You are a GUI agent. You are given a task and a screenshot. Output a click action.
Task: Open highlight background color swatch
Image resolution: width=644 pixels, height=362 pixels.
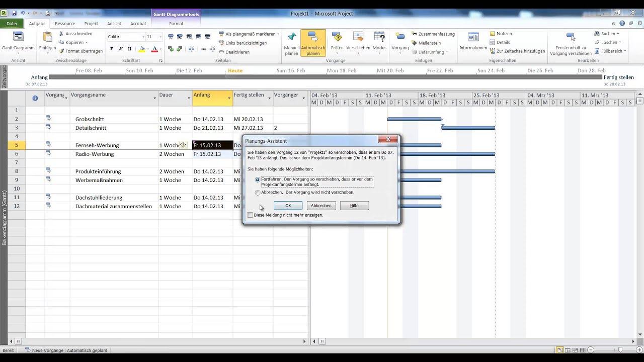pyautogui.click(x=142, y=49)
